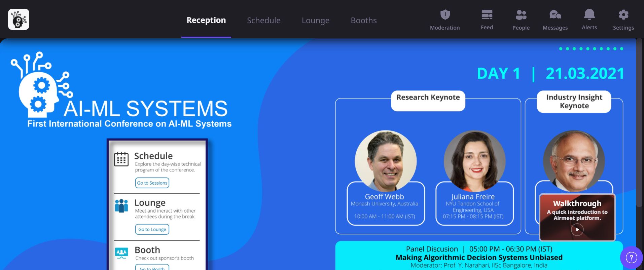Click the calendar icon beside Schedule
The height and width of the screenshot is (270, 644).
tap(121, 159)
